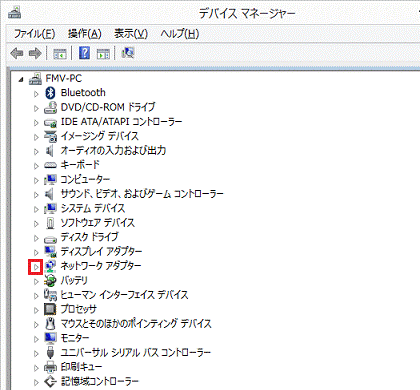Screen dimensions: 420x390
Task: Click the Bluetooth category icon
Action: [50, 93]
